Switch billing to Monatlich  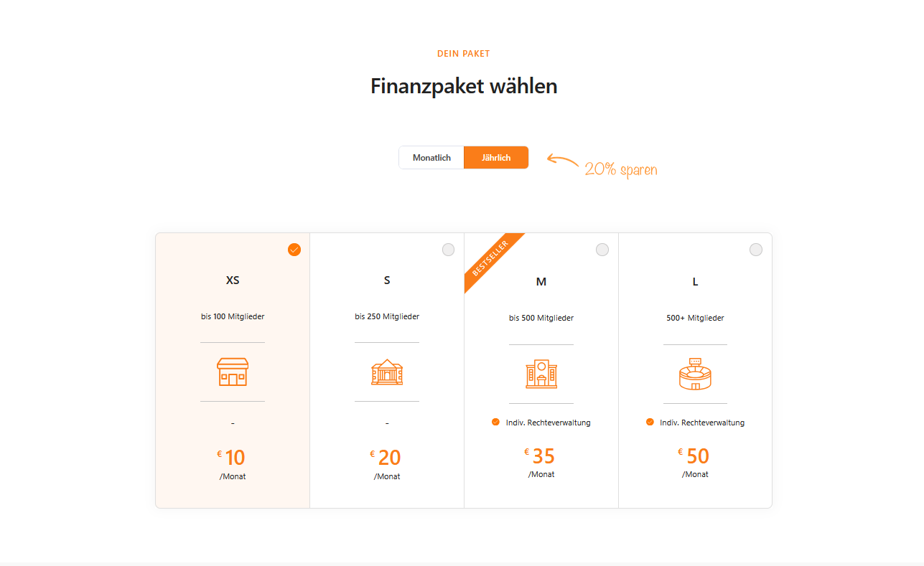[431, 158]
